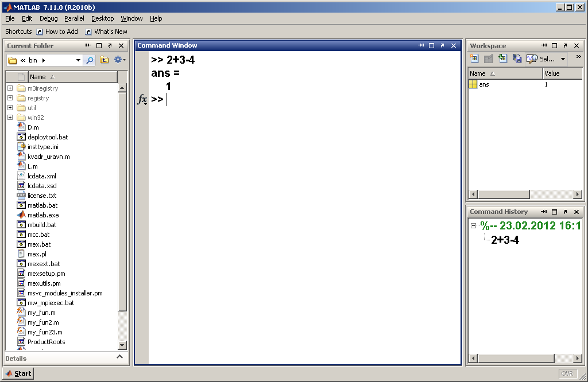
Task: Click Command History horizontal scroll right arrow
Action: point(578,358)
